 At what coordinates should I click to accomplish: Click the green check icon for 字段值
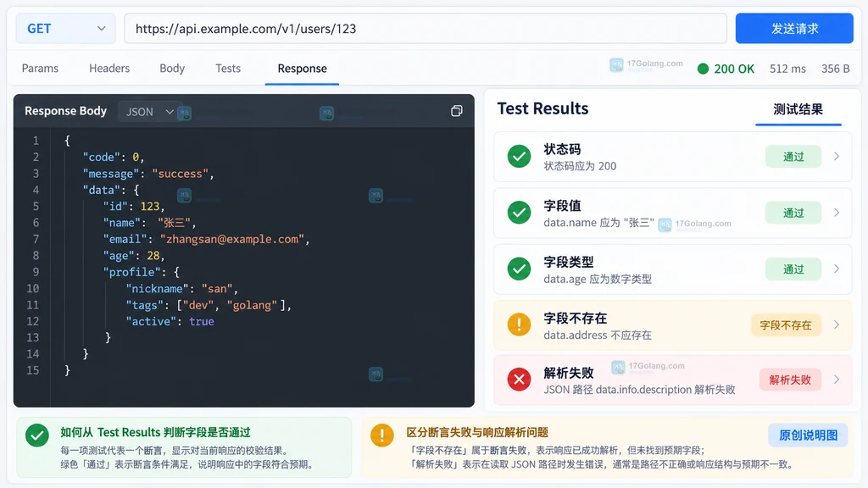point(520,213)
